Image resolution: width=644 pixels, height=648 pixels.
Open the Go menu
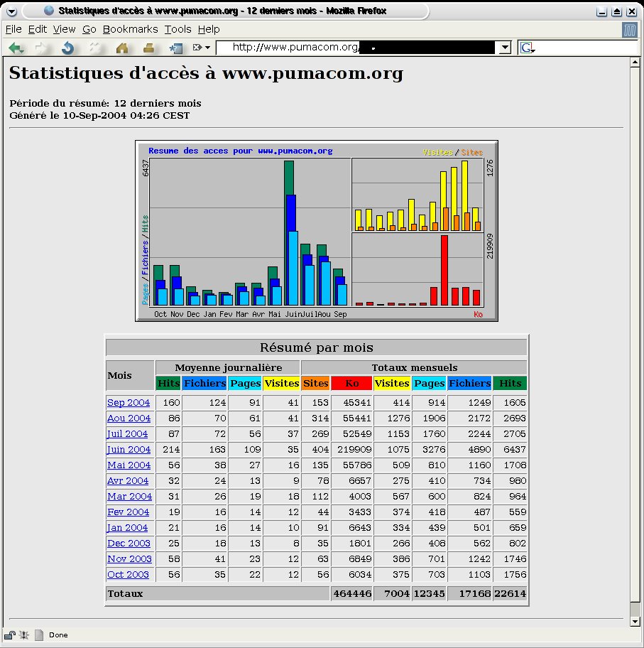pos(89,29)
